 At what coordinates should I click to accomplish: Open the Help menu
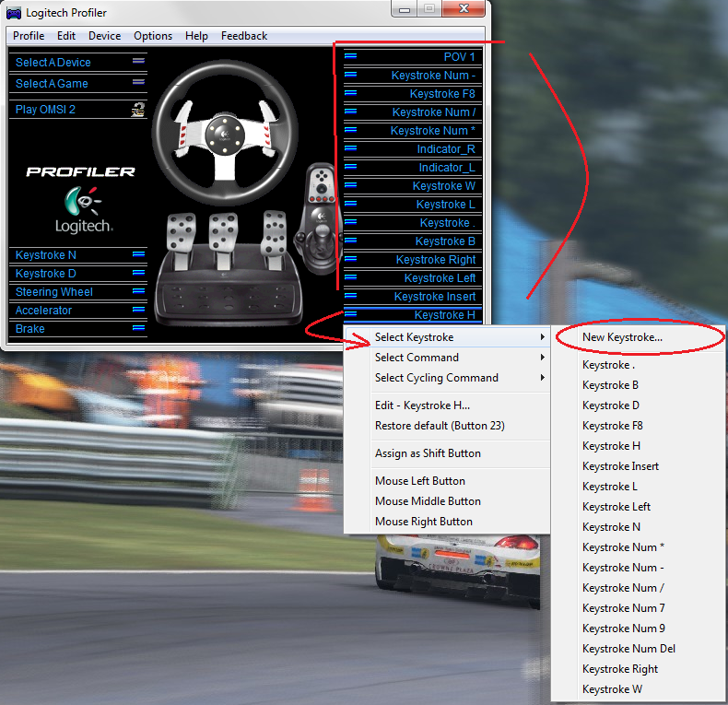[196, 36]
